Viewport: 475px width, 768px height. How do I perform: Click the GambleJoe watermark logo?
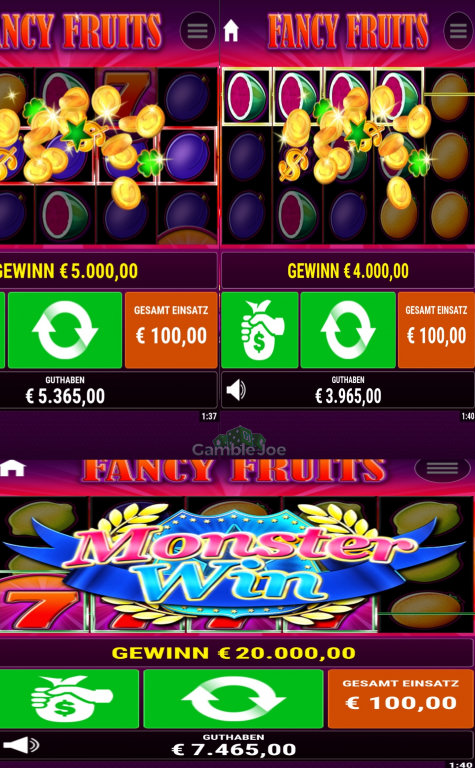pyautogui.click(x=238, y=442)
